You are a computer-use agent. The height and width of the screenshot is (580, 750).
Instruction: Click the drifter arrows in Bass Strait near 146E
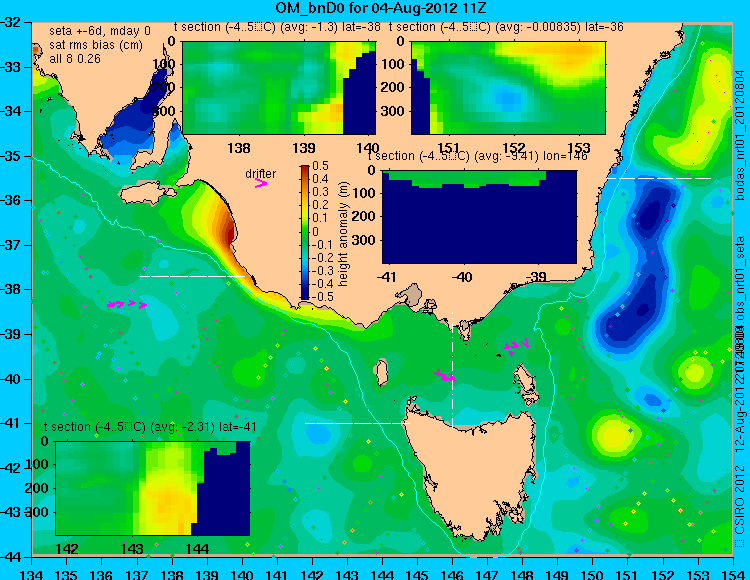click(445, 375)
